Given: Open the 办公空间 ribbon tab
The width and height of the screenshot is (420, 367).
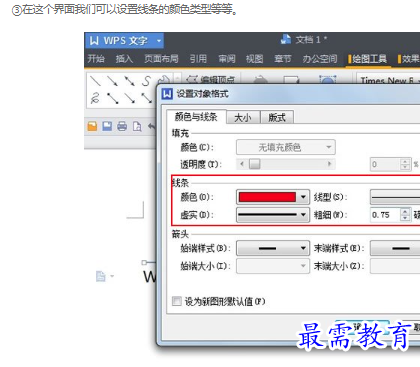Looking at the screenshot, I should pyautogui.click(x=320, y=59).
